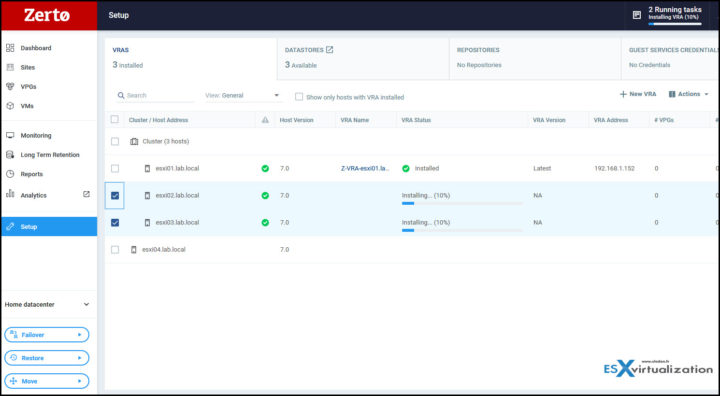Open the Dashboard icon in sidebar
Screen dimensions: 720x396
point(10,48)
